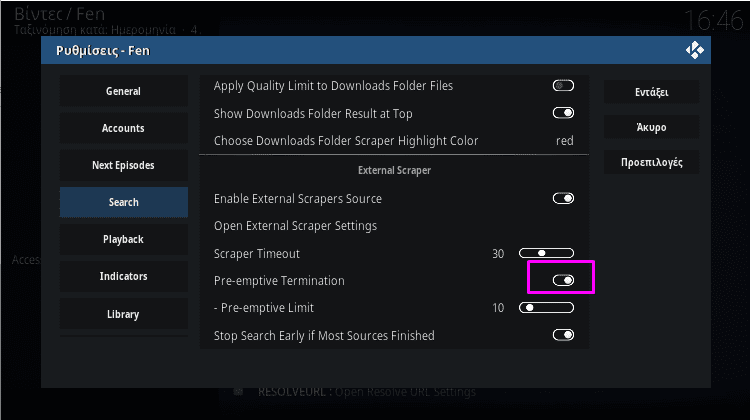Switch to Accounts settings category
Viewport: 750px width, 420px height.
123,128
